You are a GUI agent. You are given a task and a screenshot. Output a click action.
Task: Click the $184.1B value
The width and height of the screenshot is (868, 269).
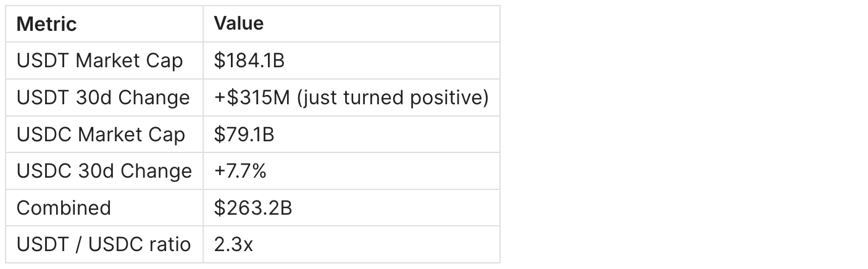coord(249,60)
